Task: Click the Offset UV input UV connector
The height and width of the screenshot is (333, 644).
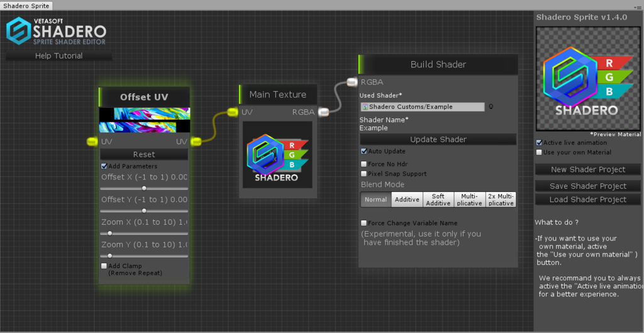Action: click(92, 142)
